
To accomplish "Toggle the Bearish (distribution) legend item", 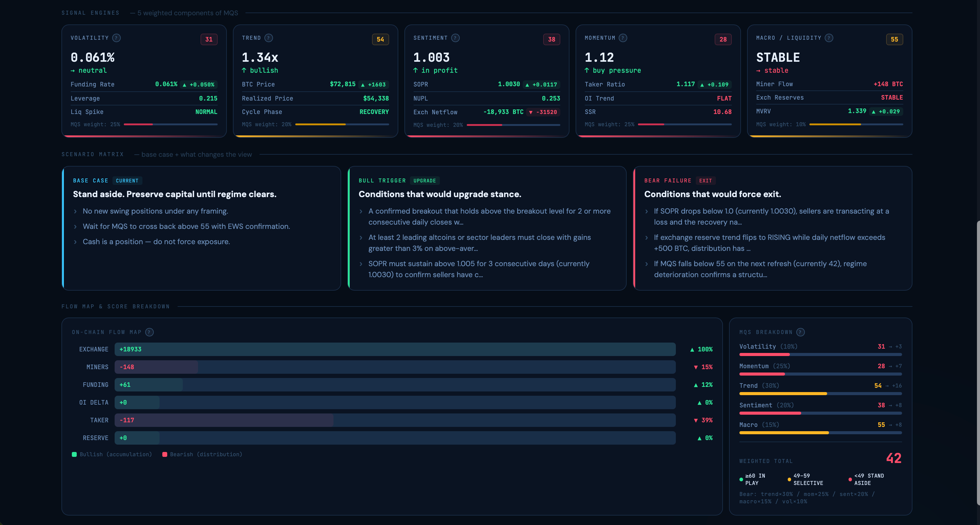I will (202, 454).
